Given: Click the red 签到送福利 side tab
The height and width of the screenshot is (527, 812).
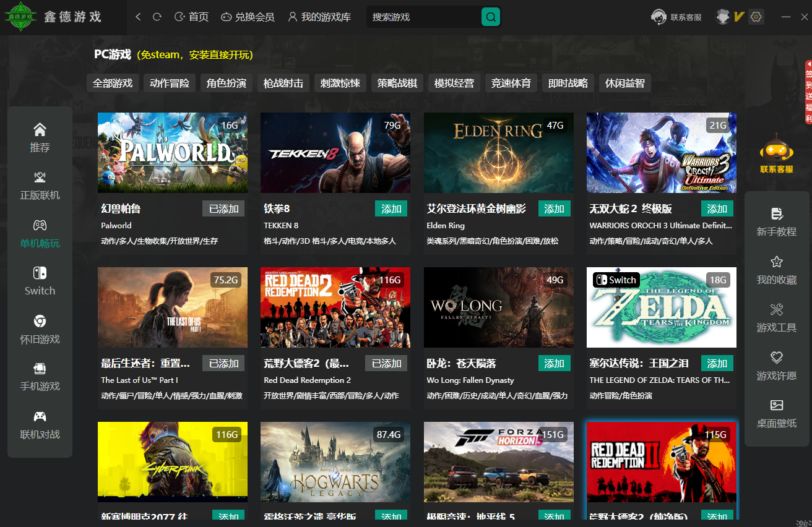Looking at the screenshot, I should (808, 92).
